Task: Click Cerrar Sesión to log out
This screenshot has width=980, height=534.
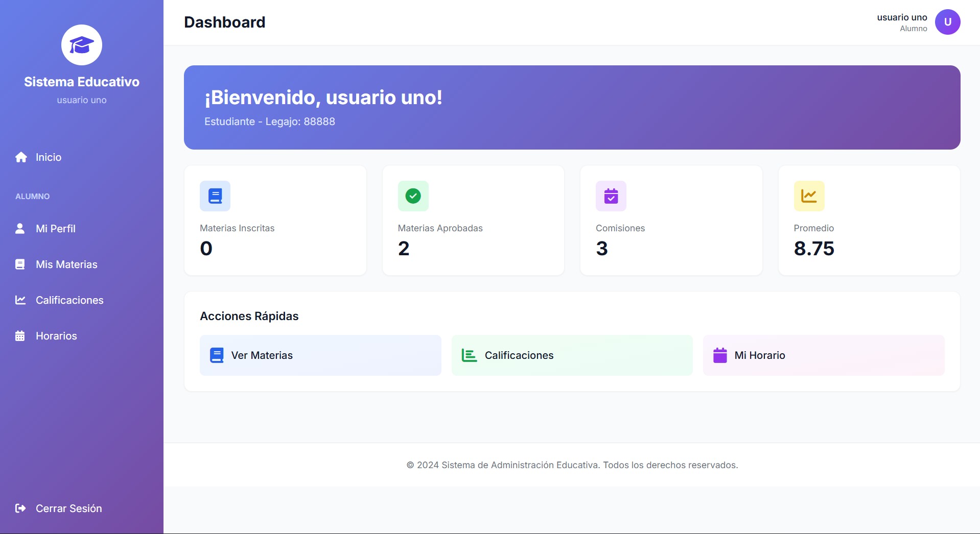Action: [x=68, y=508]
